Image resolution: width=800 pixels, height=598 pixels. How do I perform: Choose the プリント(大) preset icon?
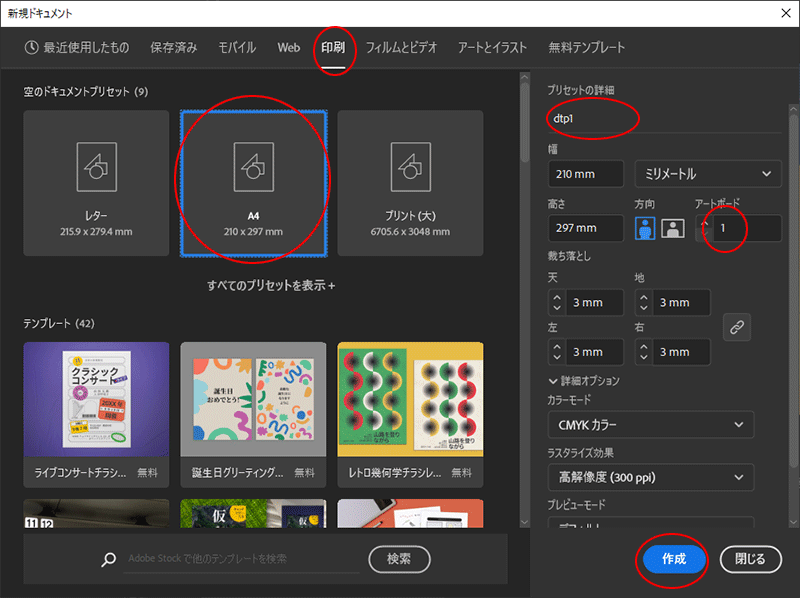coord(410,183)
